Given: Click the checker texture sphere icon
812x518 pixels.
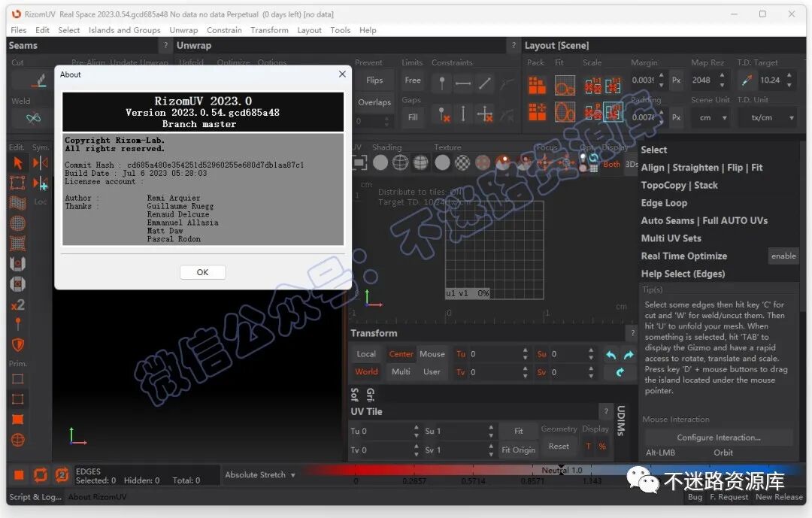Looking at the screenshot, I should (462, 162).
